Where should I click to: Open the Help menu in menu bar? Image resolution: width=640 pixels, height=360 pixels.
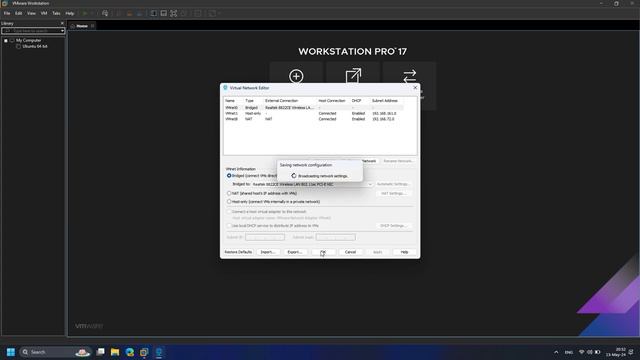coord(70,13)
